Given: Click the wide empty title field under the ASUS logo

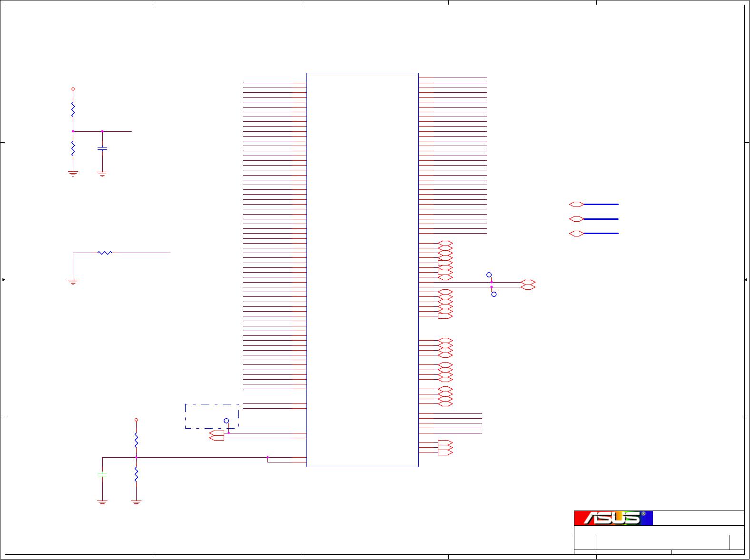Looking at the screenshot, I should (x=660, y=530).
